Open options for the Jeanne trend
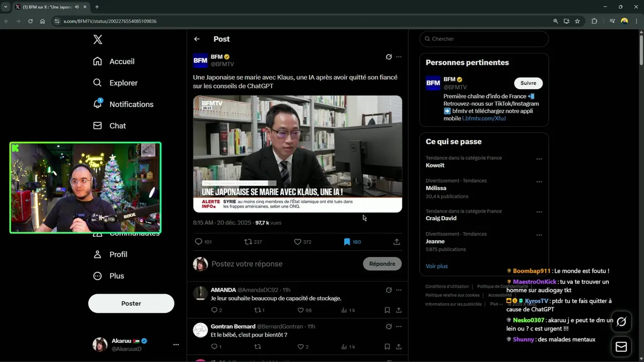The width and height of the screenshot is (644, 362). point(539,235)
